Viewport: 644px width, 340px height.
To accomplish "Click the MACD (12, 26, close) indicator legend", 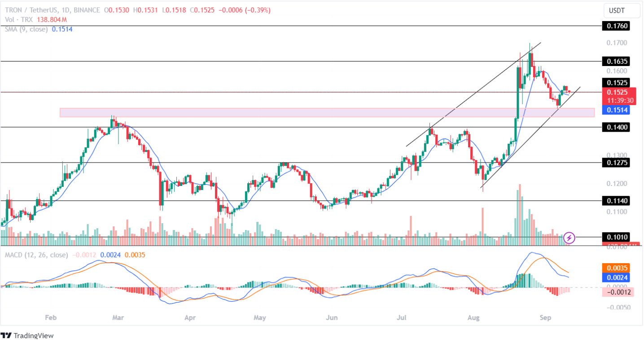I will point(35,255).
